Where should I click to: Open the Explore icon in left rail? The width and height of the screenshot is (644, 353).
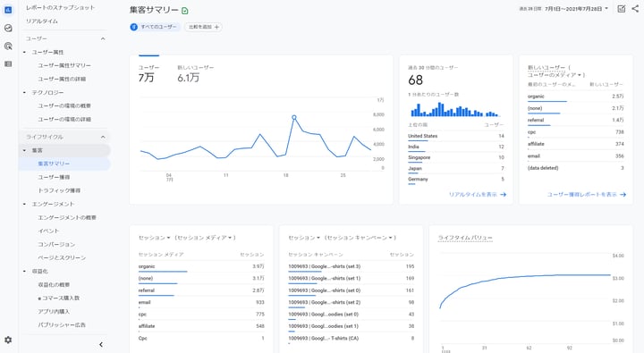click(8, 28)
